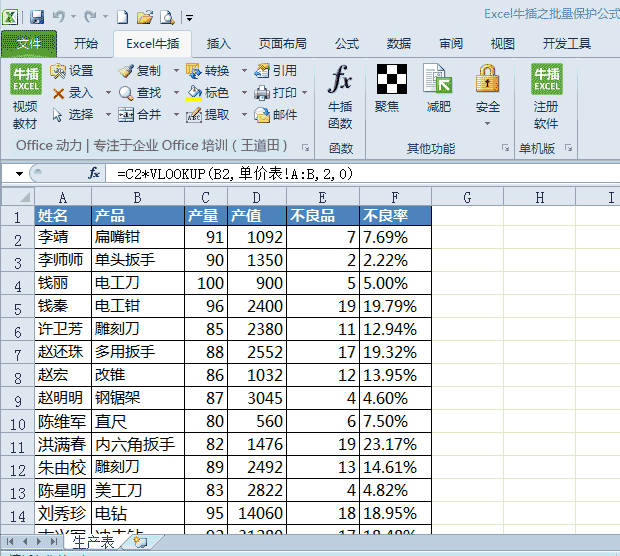Screen dimensions: 620x556
Task: Click the 注册软件 green Excel icon
Action: [546, 79]
